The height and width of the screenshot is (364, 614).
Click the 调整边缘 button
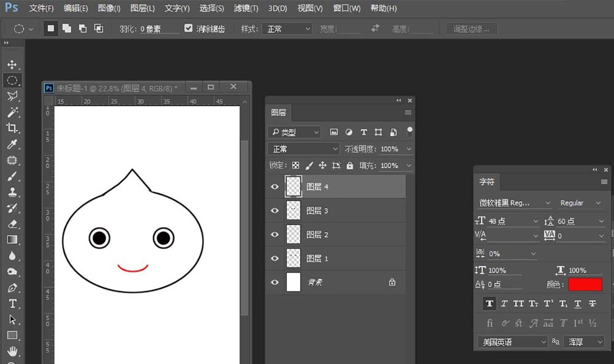[x=472, y=29]
